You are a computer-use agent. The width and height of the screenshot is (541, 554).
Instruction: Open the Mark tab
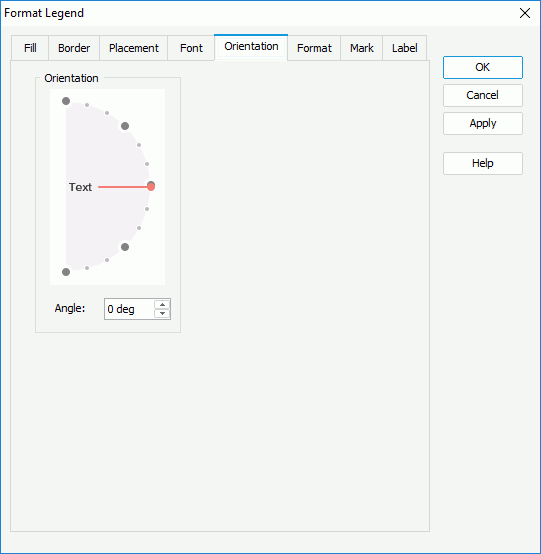(361, 48)
